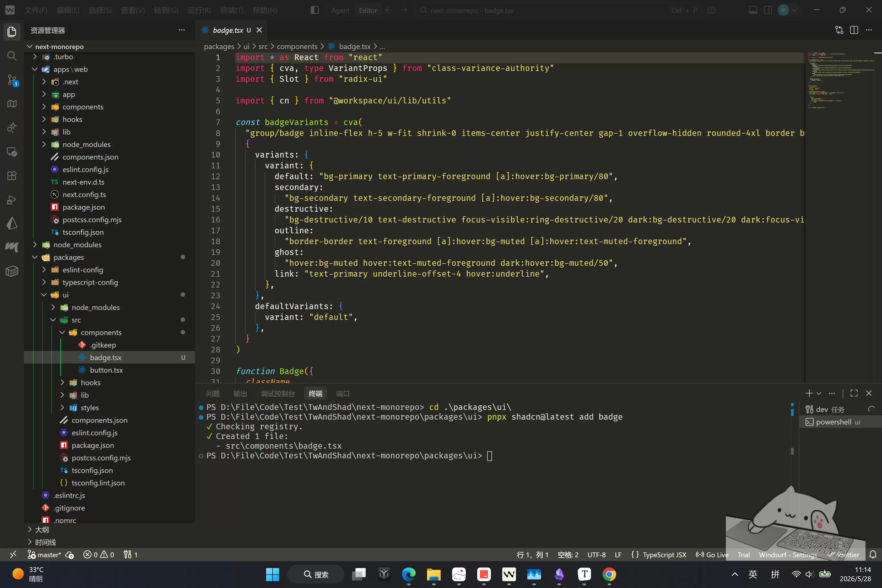The height and width of the screenshot is (588, 882).
Task: Maximize the terminal panel size
Action: pos(854,393)
